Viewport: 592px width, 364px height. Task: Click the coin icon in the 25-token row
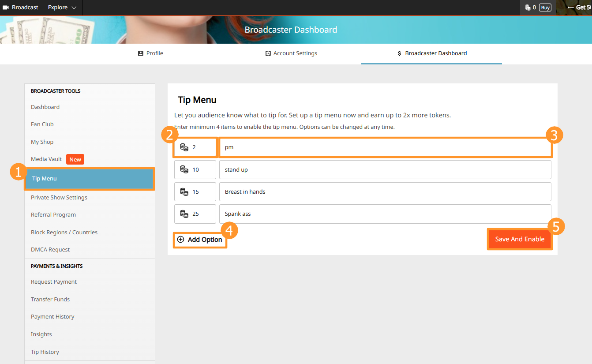pyautogui.click(x=184, y=214)
